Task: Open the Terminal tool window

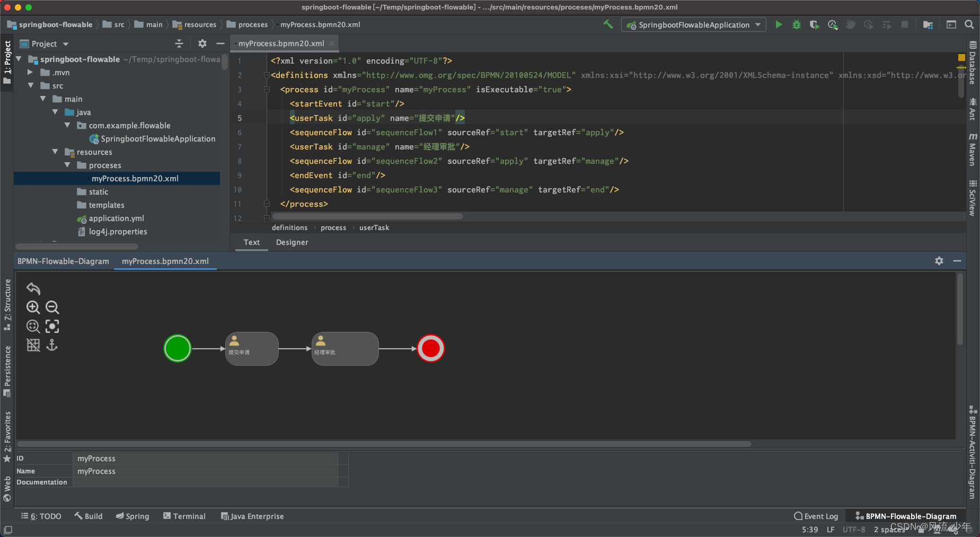Action: tap(184, 516)
